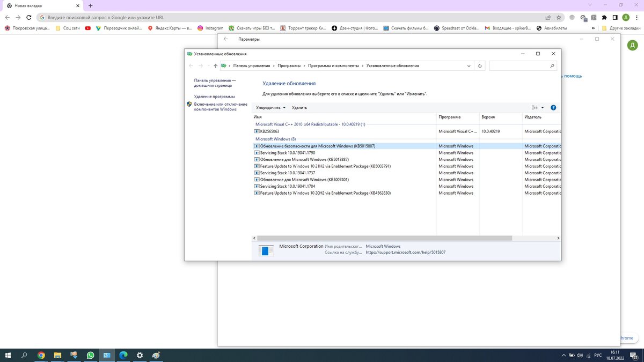Screen dimensions: 644x362
Task: Open Панель управления — домашняя страница link
Action: point(215,83)
